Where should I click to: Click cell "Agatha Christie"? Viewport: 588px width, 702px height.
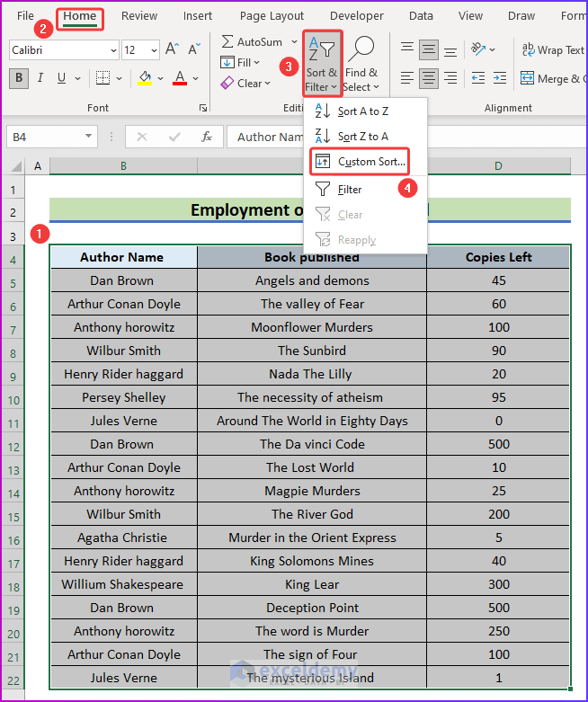coord(124,538)
